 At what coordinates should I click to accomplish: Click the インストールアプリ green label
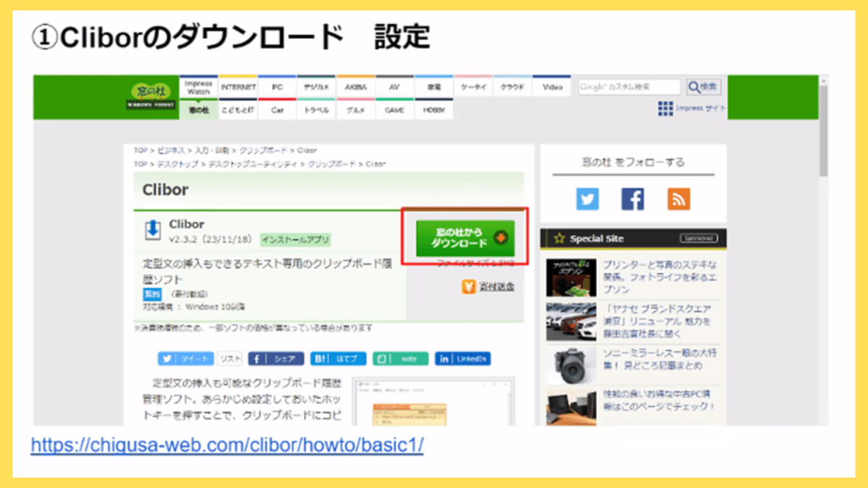[x=295, y=239]
